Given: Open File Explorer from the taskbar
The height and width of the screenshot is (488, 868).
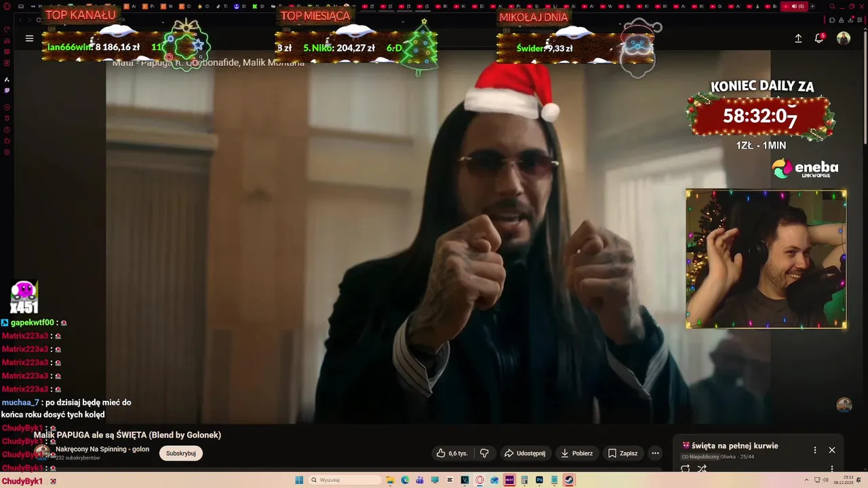Looking at the screenshot, I should click(391, 480).
